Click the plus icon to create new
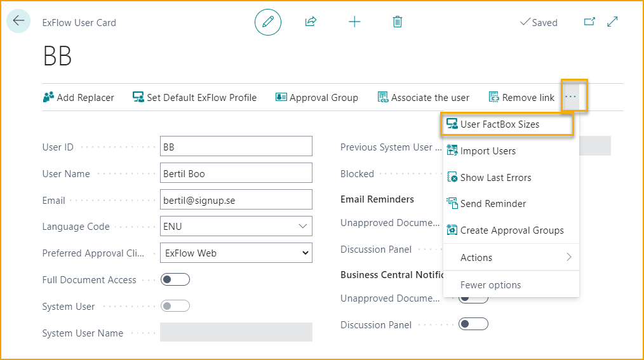The height and width of the screenshot is (360, 644). 354,22
